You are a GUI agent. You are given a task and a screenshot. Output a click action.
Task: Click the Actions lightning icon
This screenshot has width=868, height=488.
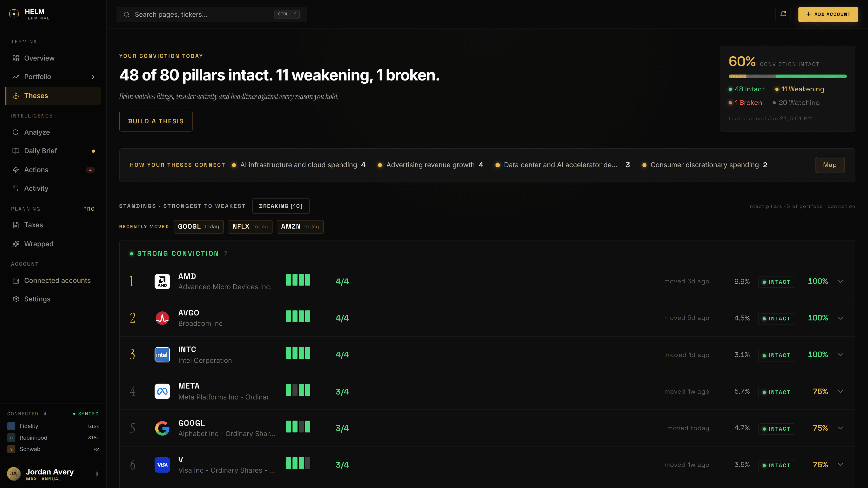[x=16, y=170]
